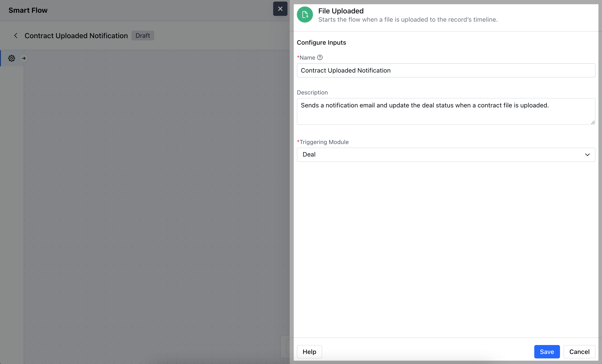Click the Draft status badge
Screen dimensions: 602x364
143,36
